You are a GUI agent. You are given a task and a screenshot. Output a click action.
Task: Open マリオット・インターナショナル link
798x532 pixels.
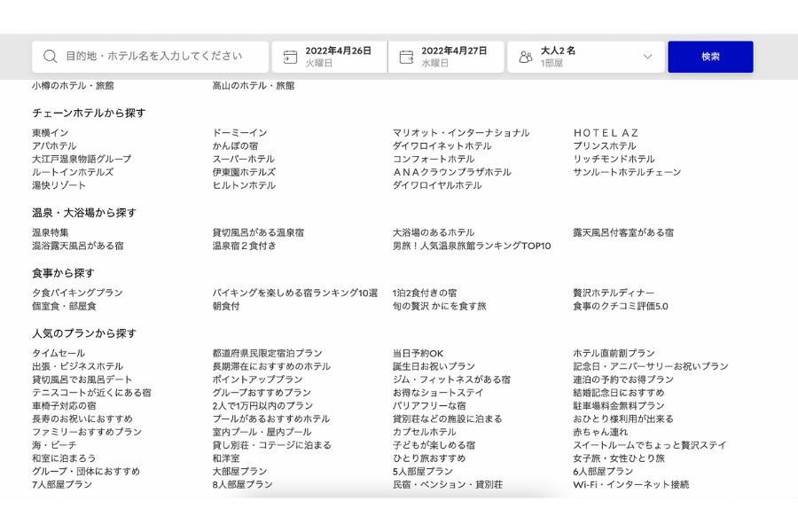461,133
